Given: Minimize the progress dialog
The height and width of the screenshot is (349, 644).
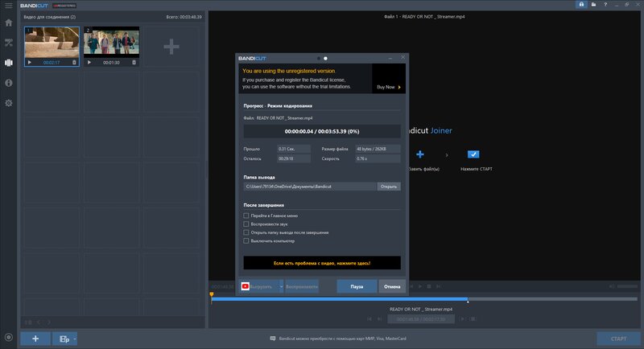Looking at the screenshot, I should point(390,58).
